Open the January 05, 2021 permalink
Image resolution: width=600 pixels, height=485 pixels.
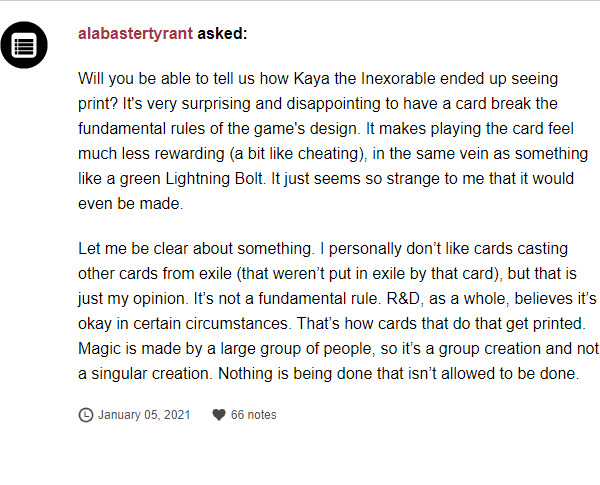(x=144, y=415)
